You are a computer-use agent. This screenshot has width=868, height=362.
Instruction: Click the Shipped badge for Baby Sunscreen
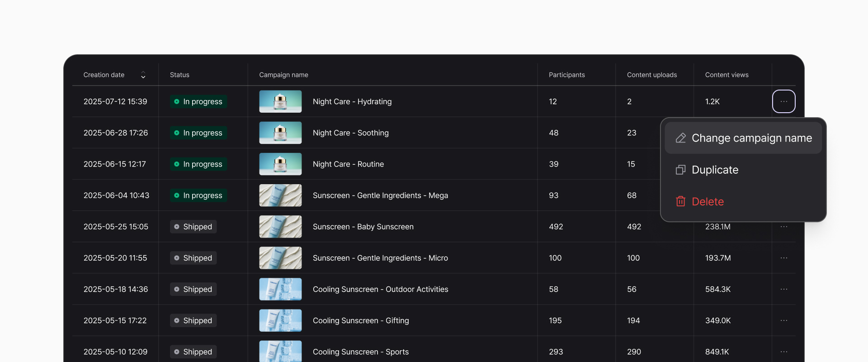[x=193, y=227]
